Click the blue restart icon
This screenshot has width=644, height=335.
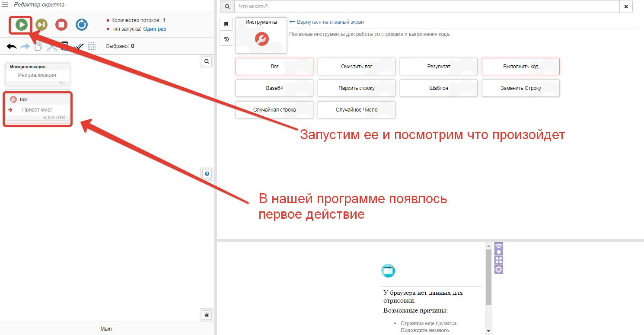click(x=82, y=25)
